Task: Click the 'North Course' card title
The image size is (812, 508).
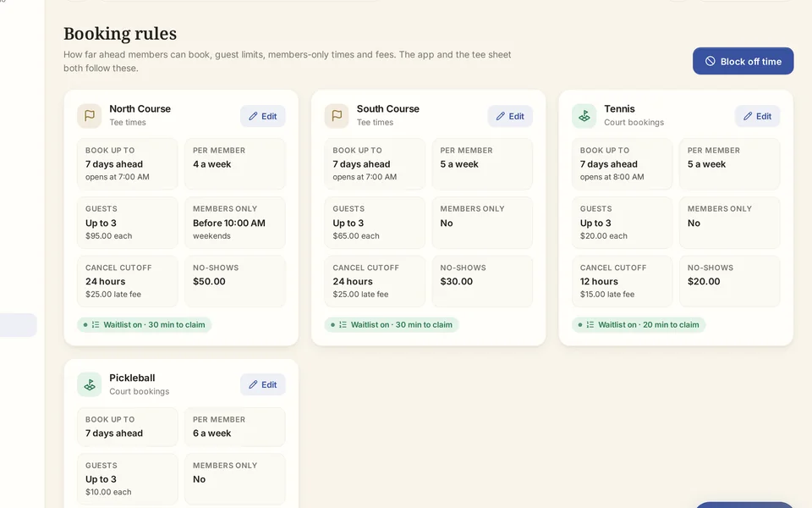Action: point(140,109)
